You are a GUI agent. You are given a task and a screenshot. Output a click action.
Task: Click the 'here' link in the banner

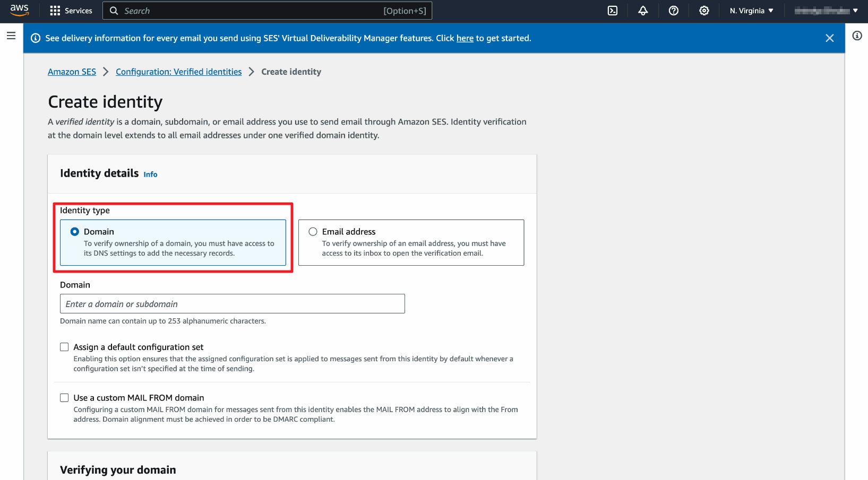(465, 38)
